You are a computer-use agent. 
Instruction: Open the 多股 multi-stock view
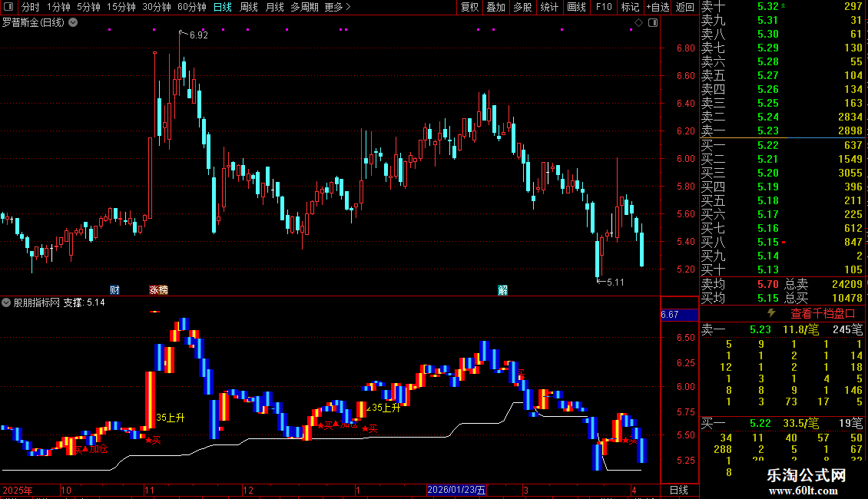(522, 7)
